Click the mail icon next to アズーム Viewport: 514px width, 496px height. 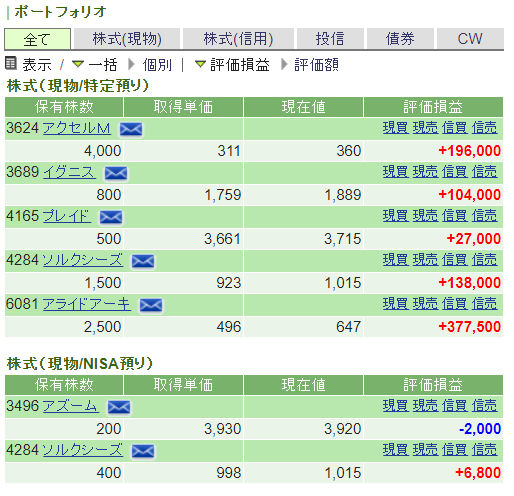[119, 407]
